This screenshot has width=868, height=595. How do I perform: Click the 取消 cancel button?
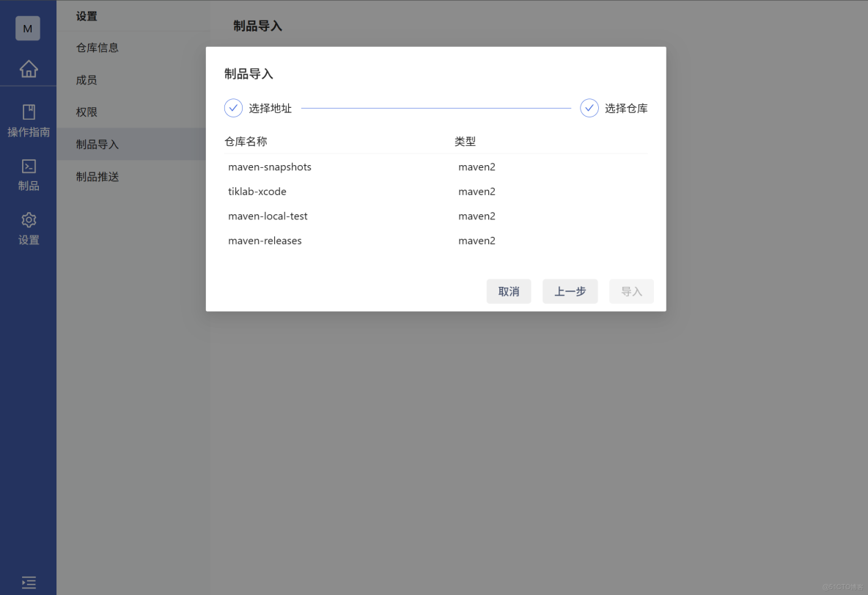[x=509, y=291]
